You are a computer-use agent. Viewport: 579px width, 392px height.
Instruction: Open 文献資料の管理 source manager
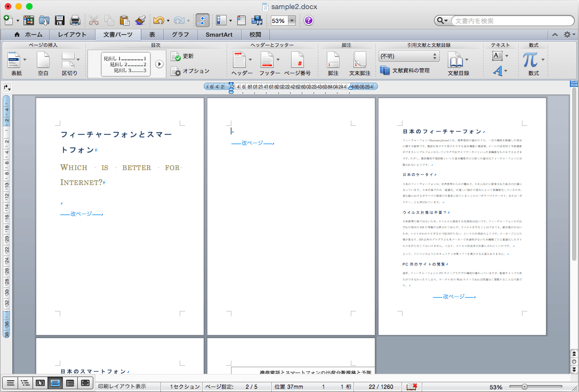[405, 70]
